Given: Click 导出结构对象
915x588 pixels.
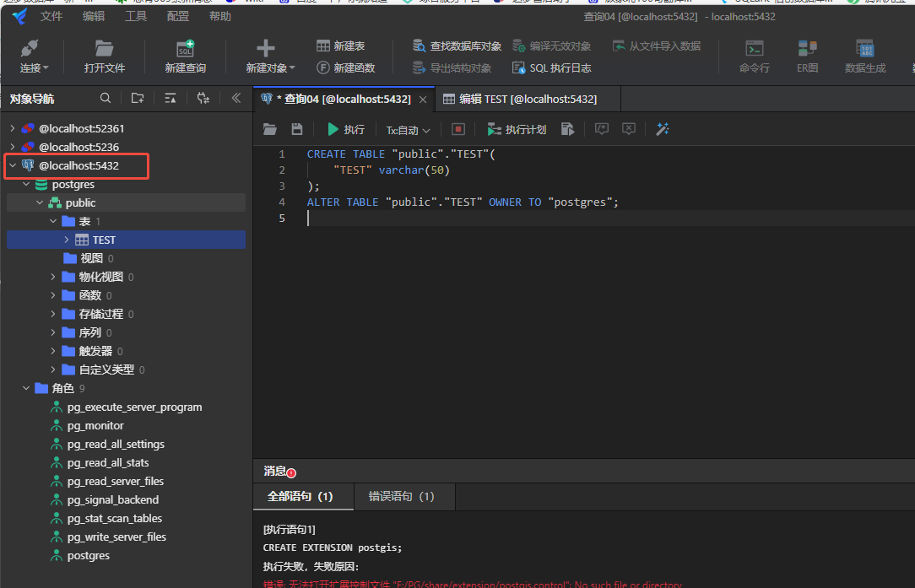Looking at the screenshot, I should click(x=452, y=68).
